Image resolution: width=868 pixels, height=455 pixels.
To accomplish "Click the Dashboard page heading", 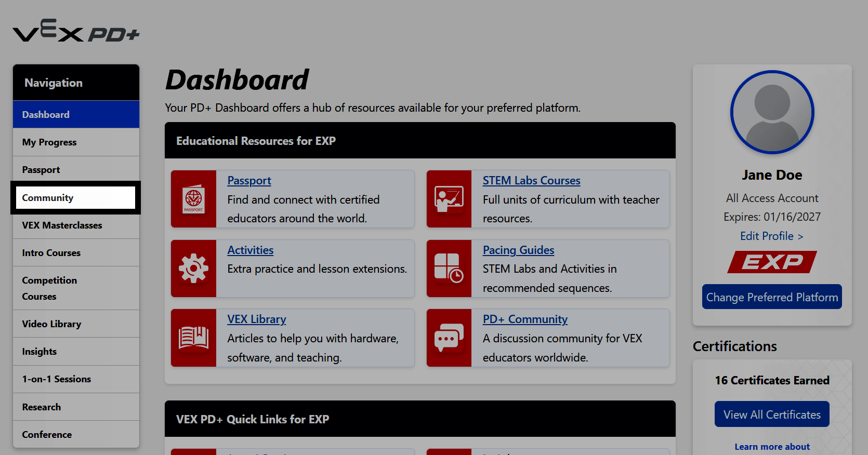I will pyautogui.click(x=237, y=80).
